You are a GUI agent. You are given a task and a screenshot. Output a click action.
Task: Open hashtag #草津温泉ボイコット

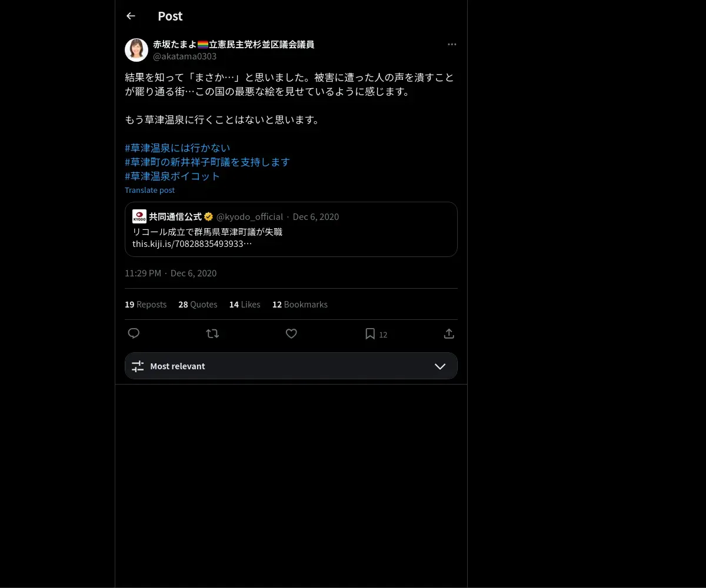point(172,176)
